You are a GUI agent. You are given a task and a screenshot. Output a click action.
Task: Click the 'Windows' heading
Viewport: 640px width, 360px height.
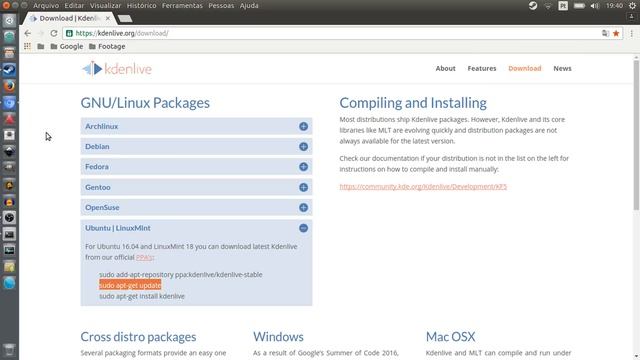point(278,337)
